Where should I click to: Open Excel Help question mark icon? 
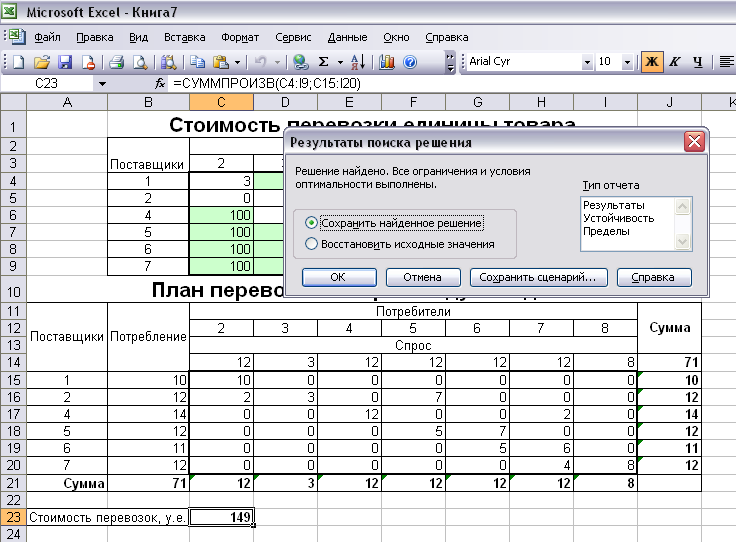coord(410,62)
